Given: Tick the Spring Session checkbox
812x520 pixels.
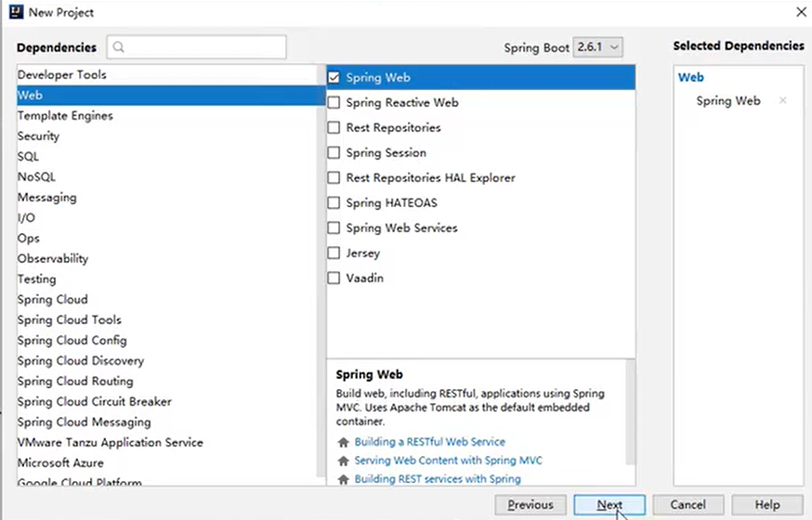Looking at the screenshot, I should point(334,152).
